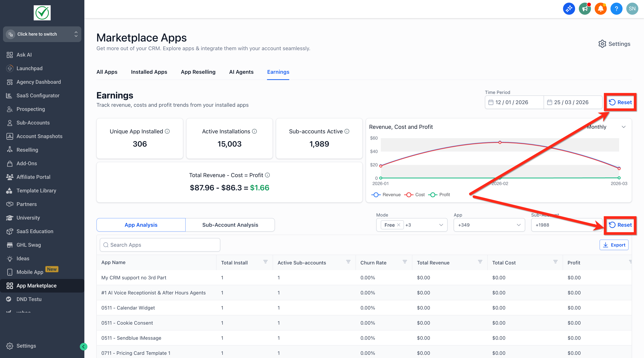Toggle the Revenue series in chart legend
Viewport: 644px width, 358px height.
click(386, 194)
